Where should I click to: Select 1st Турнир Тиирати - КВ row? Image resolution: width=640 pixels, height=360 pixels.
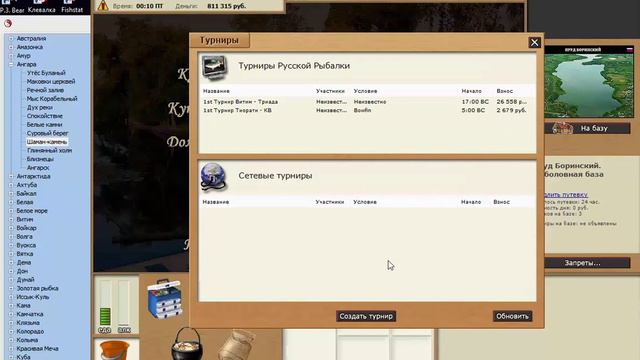367,110
